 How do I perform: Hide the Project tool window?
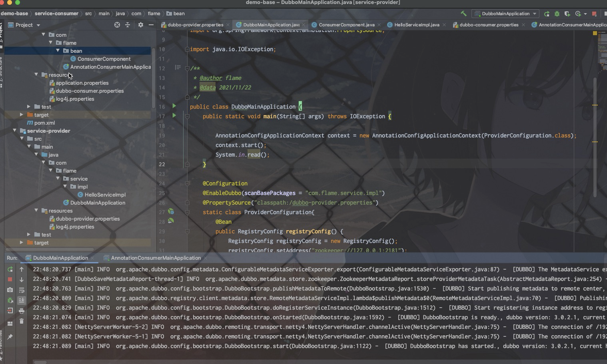pyautogui.click(x=151, y=25)
